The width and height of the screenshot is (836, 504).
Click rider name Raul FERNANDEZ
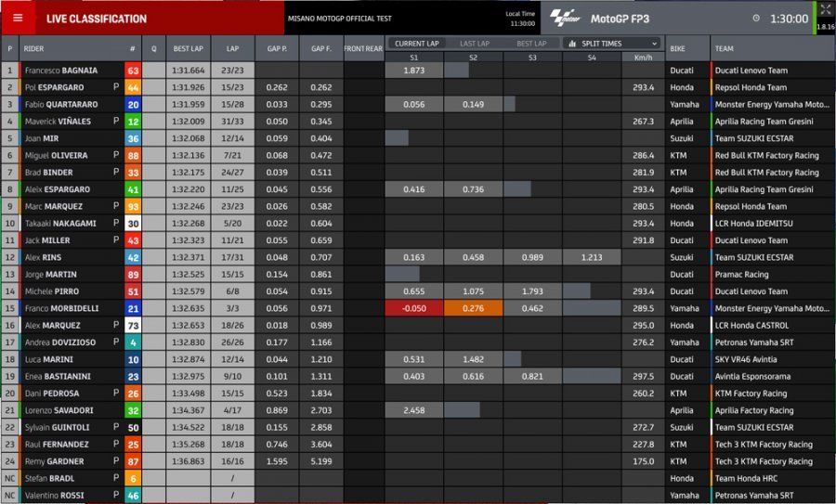[x=56, y=445]
